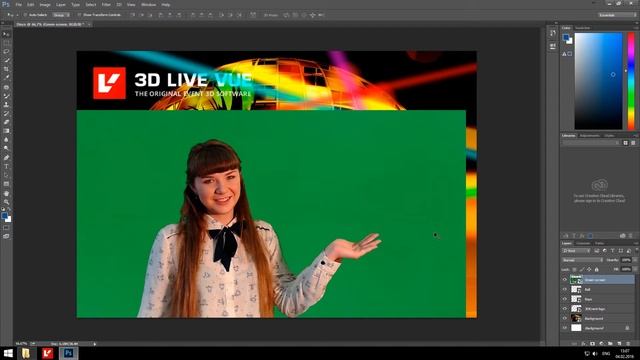Image resolution: width=640 pixels, height=360 pixels.
Task: Open the History panel icon
Action: 553,33
